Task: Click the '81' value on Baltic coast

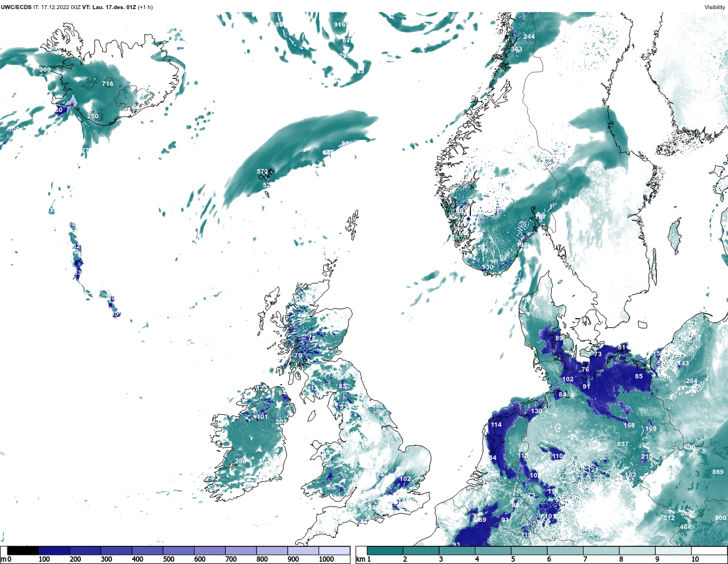Action: pos(622,347)
